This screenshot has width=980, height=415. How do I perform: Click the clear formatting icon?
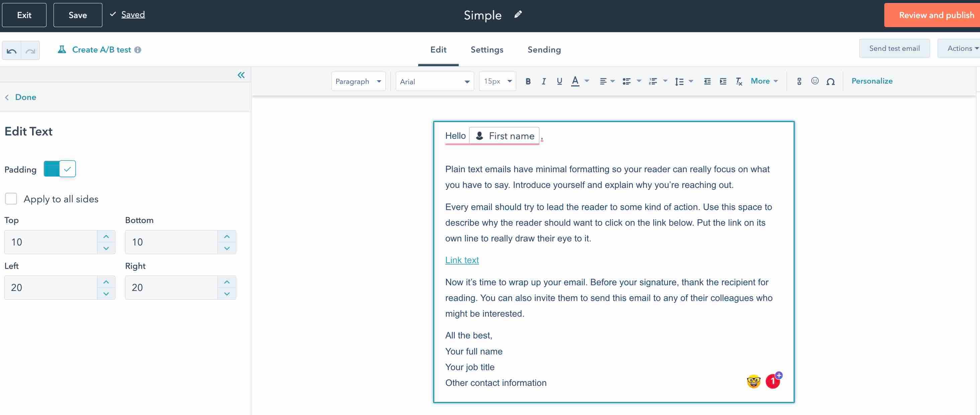(x=739, y=81)
